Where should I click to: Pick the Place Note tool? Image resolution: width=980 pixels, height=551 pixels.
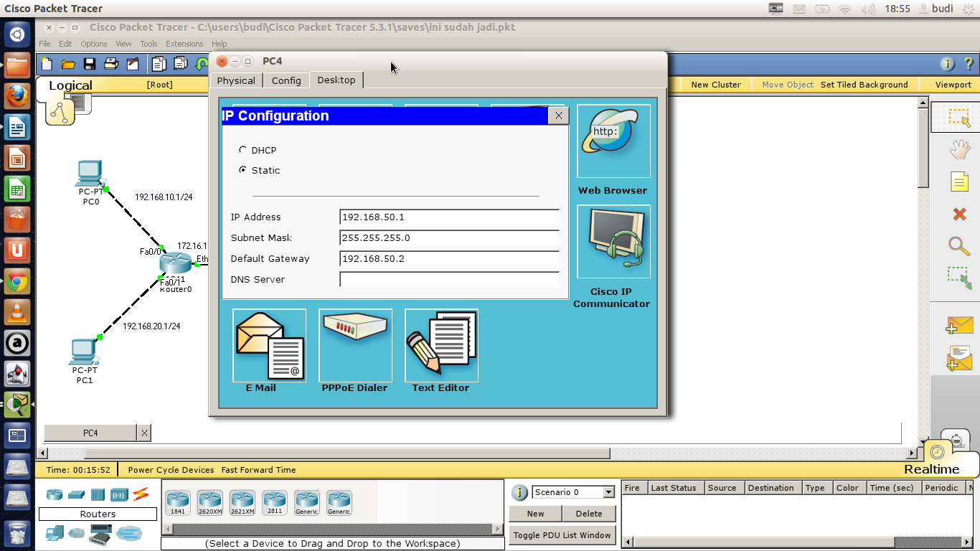point(959,182)
